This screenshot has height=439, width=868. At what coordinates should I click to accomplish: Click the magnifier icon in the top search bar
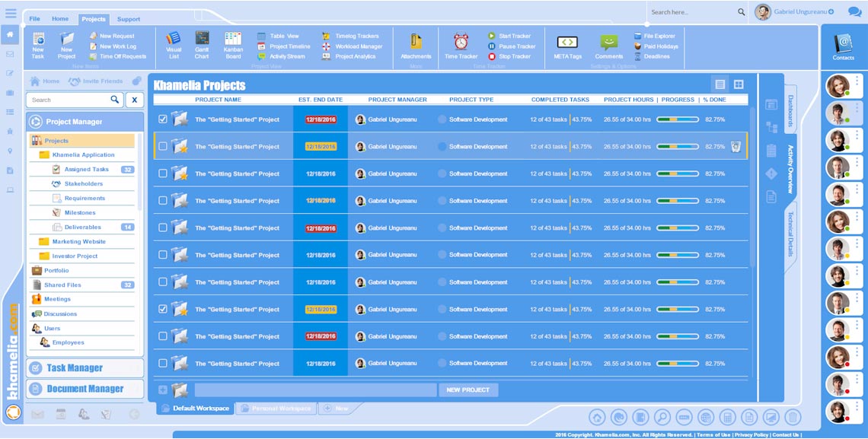pyautogui.click(x=742, y=12)
